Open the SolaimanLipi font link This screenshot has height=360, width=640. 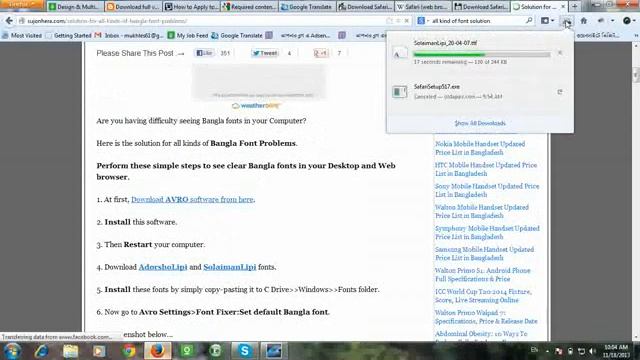point(230,267)
